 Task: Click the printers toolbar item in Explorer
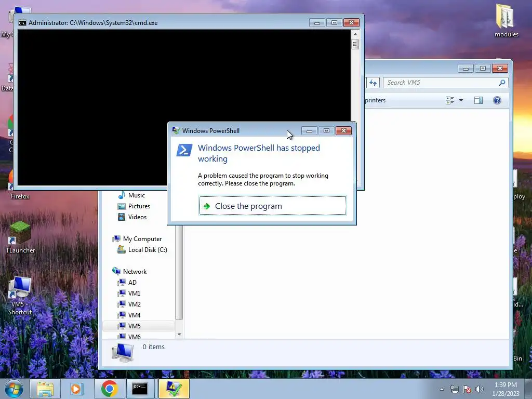[375, 100]
